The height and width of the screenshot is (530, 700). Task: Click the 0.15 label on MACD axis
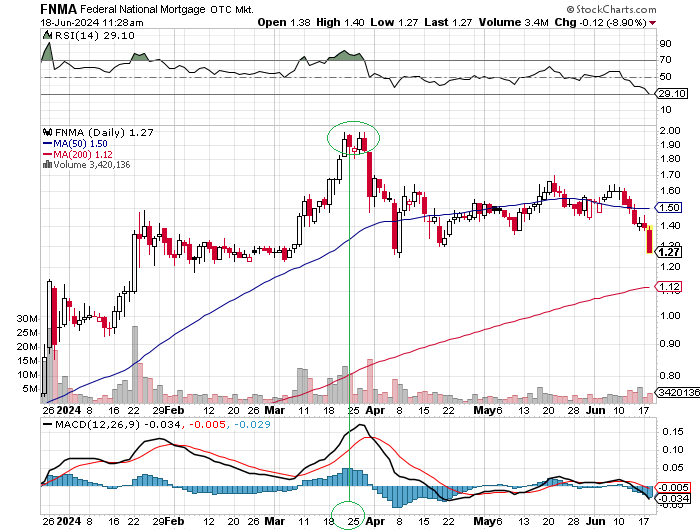(x=672, y=431)
